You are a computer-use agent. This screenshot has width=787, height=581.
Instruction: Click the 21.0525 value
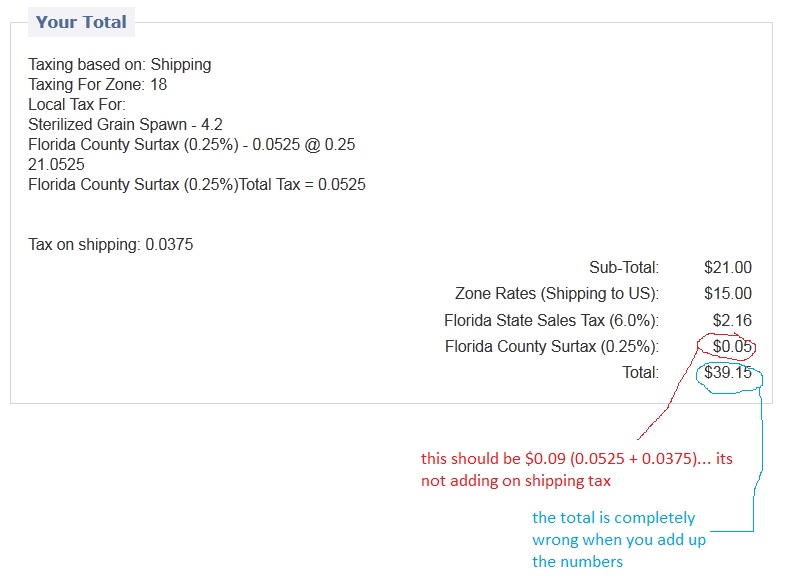point(56,165)
